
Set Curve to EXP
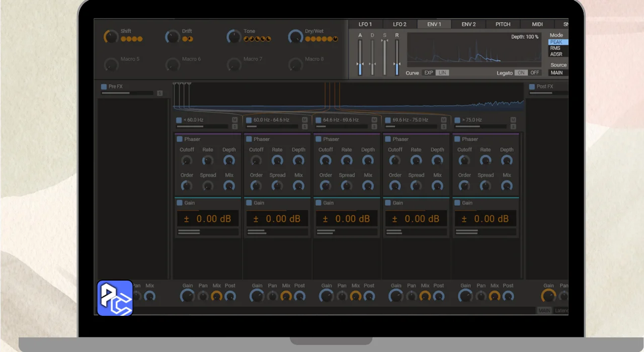[x=429, y=73]
